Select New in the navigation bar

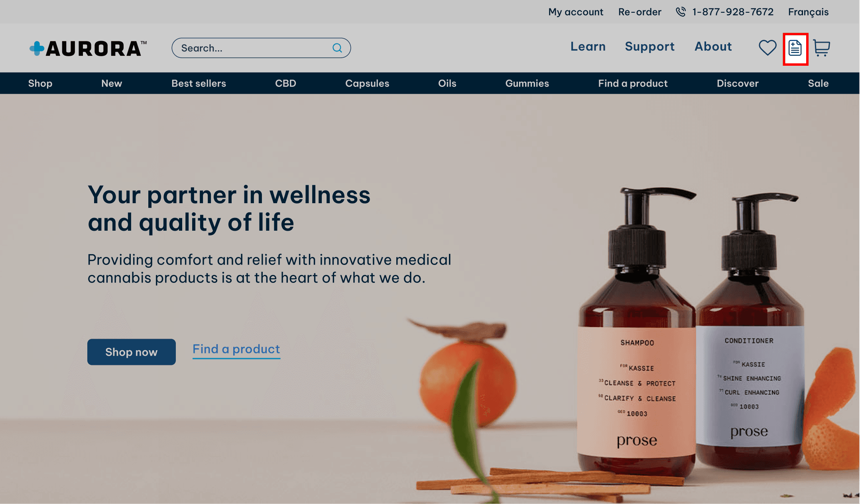pos(112,83)
